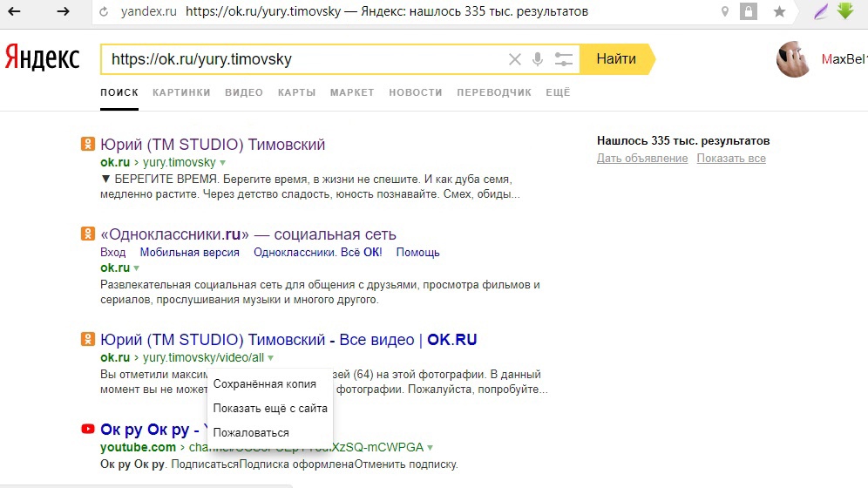Click the Показать все link
Viewport: 868px width, 488px height.
pyautogui.click(x=731, y=159)
